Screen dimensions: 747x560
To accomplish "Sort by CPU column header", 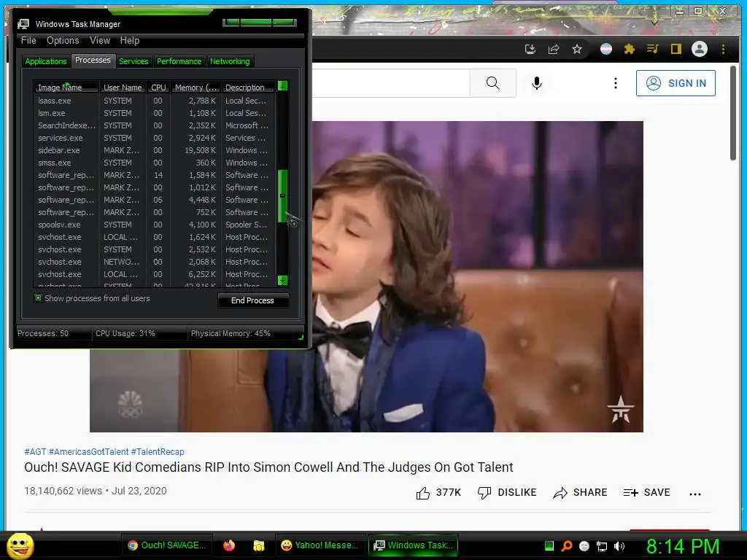I will [x=158, y=87].
